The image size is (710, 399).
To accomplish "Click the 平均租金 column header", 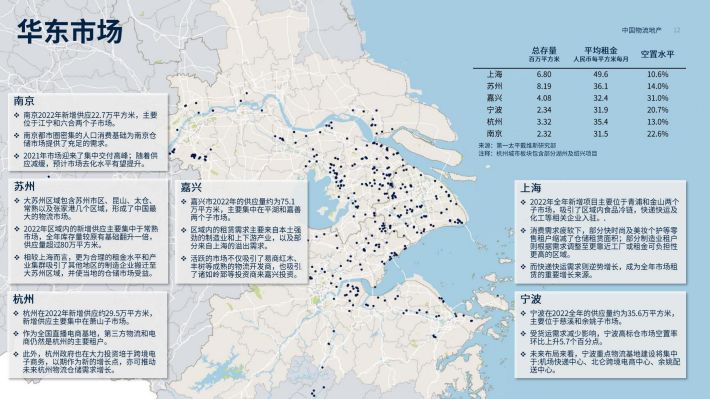I will click(601, 50).
